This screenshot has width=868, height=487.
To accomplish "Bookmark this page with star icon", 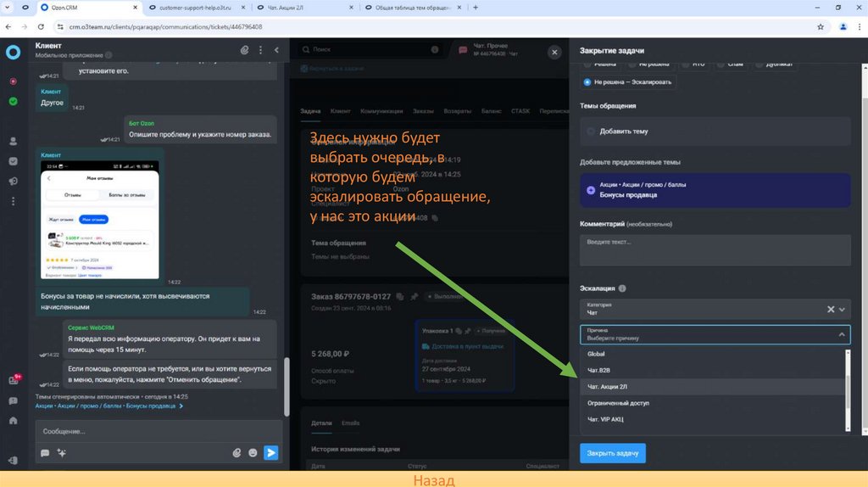I will (x=821, y=26).
